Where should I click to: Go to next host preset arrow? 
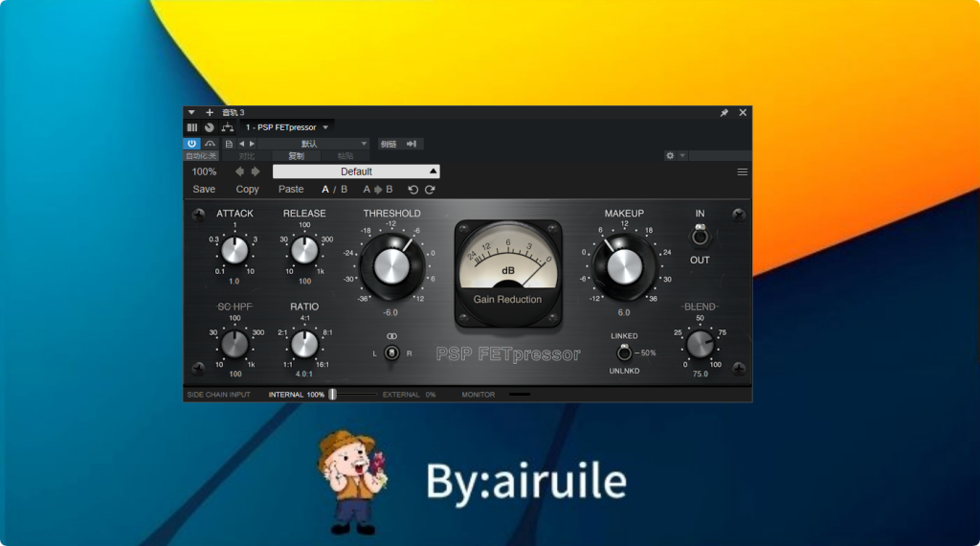tap(252, 144)
